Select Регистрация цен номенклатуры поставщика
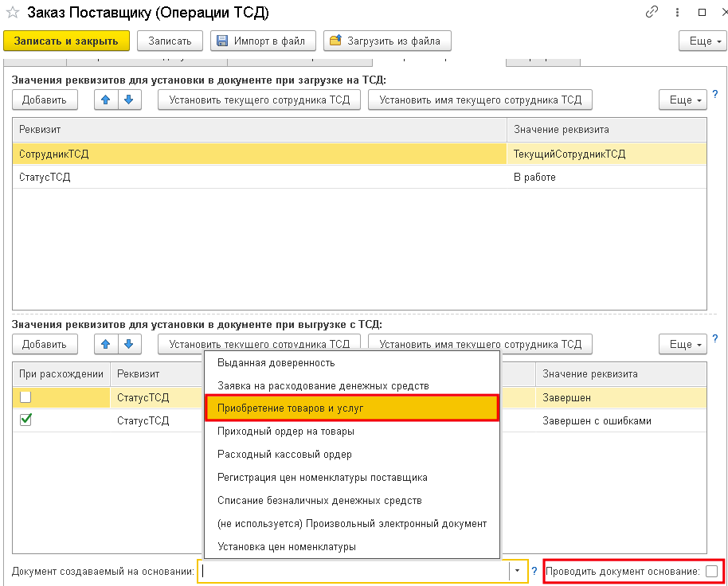Screen dimensions: 728x586 pos(352,478)
